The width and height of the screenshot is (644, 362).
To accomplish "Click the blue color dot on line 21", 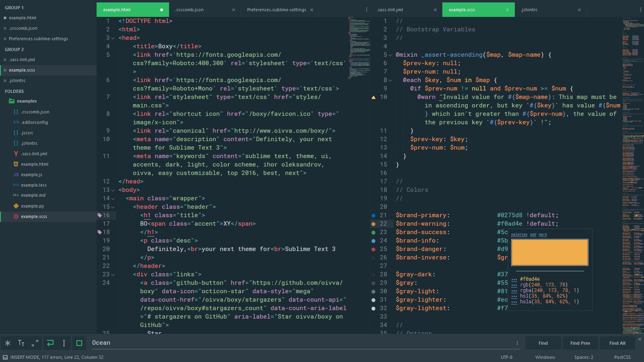I will (374, 216).
